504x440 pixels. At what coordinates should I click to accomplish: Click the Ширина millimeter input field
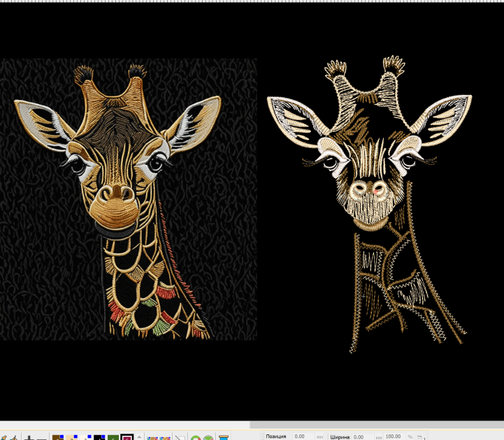(x=363, y=437)
